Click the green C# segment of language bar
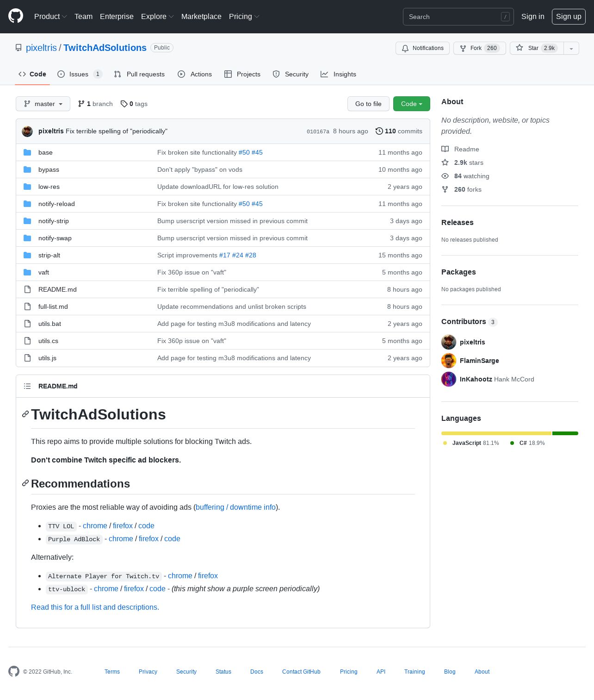 (565, 433)
